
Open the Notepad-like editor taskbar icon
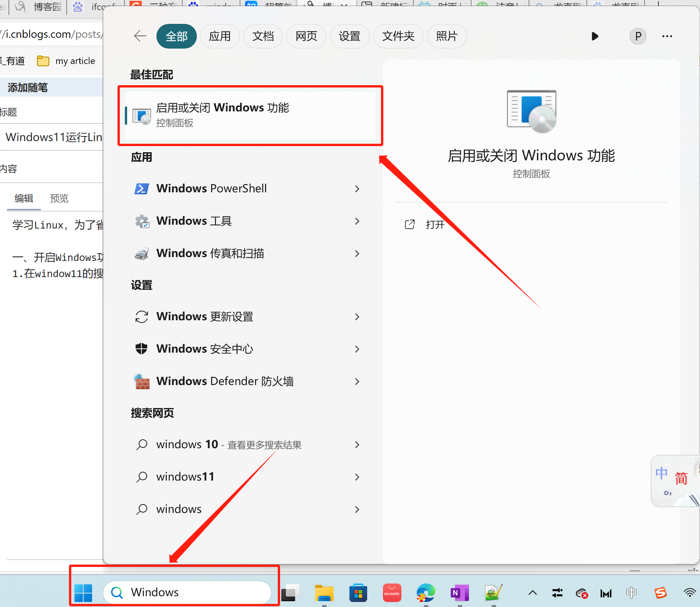pos(494,593)
